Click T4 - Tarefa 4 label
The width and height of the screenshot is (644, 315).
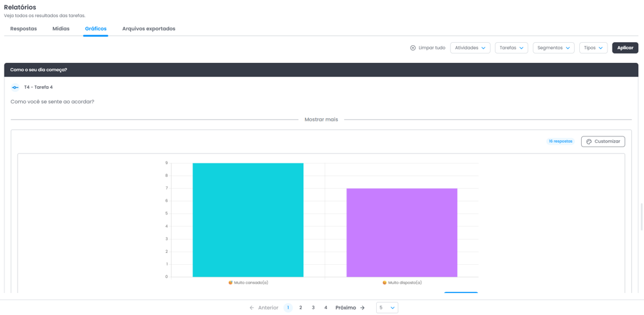(x=38, y=87)
